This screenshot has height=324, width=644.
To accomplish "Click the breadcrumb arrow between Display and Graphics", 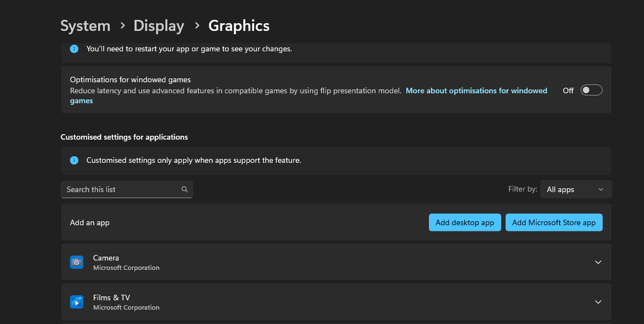I will coord(196,26).
